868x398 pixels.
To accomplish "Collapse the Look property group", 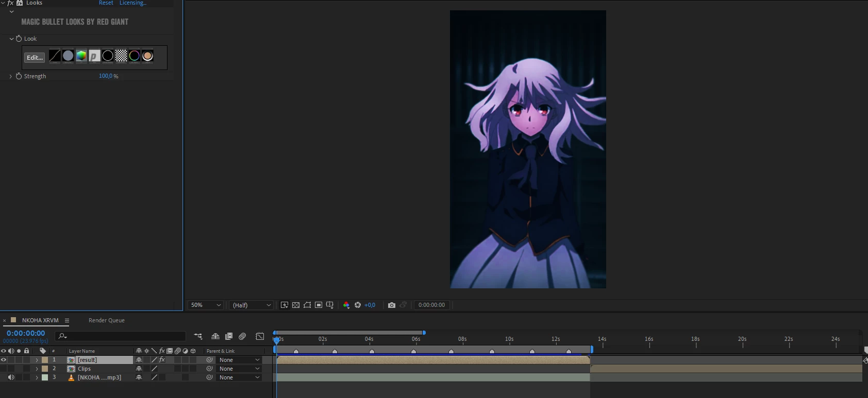I will coord(11,39).
